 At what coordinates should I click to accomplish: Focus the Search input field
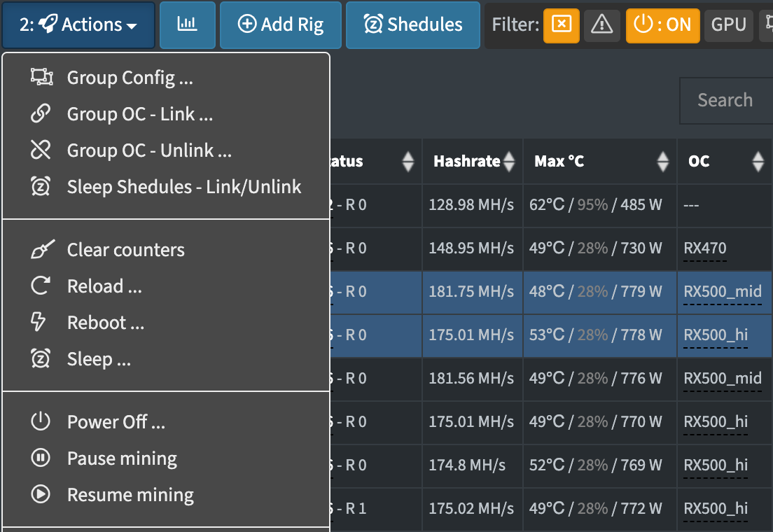click(727, 101)
